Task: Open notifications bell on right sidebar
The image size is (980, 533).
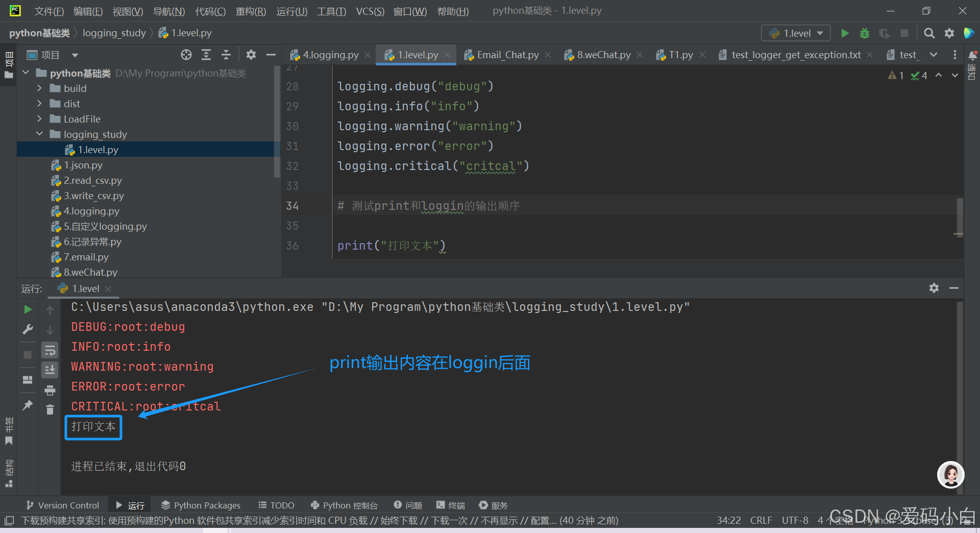Action: point(973,55)
